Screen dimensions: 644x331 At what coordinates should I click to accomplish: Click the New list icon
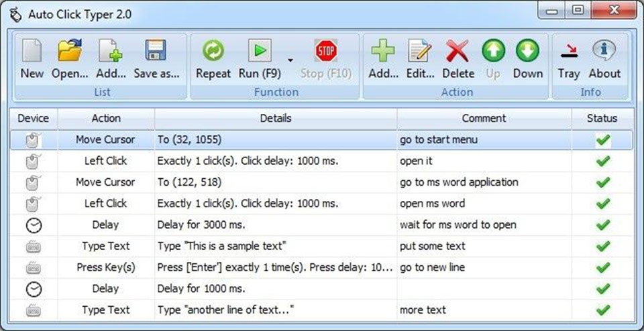tap(32, 51)
